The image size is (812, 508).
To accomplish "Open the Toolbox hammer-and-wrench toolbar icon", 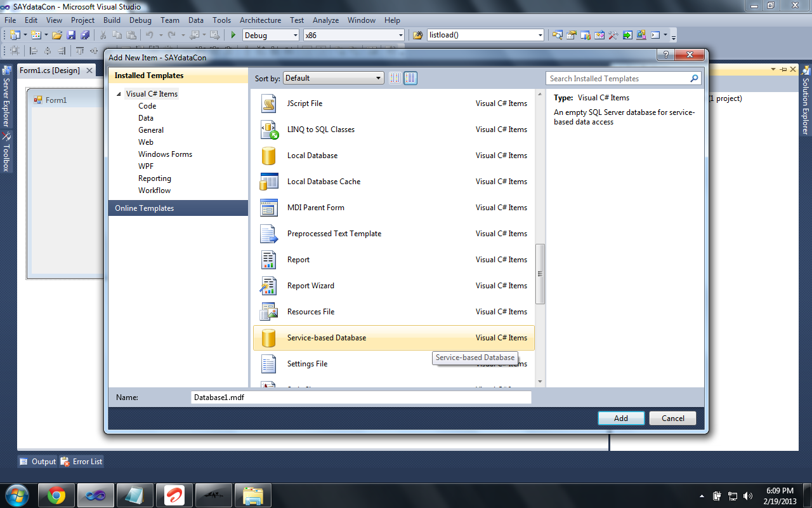I will pos(613,36).
